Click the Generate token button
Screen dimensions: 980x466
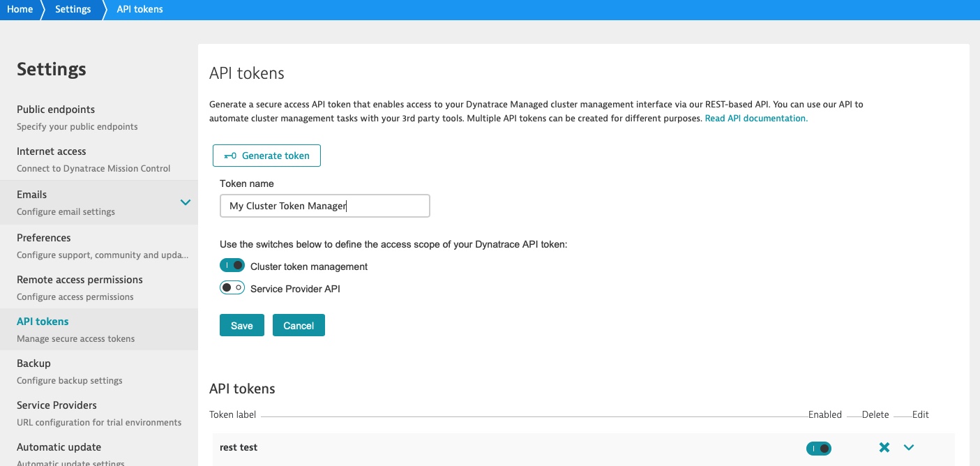[266, 156]
